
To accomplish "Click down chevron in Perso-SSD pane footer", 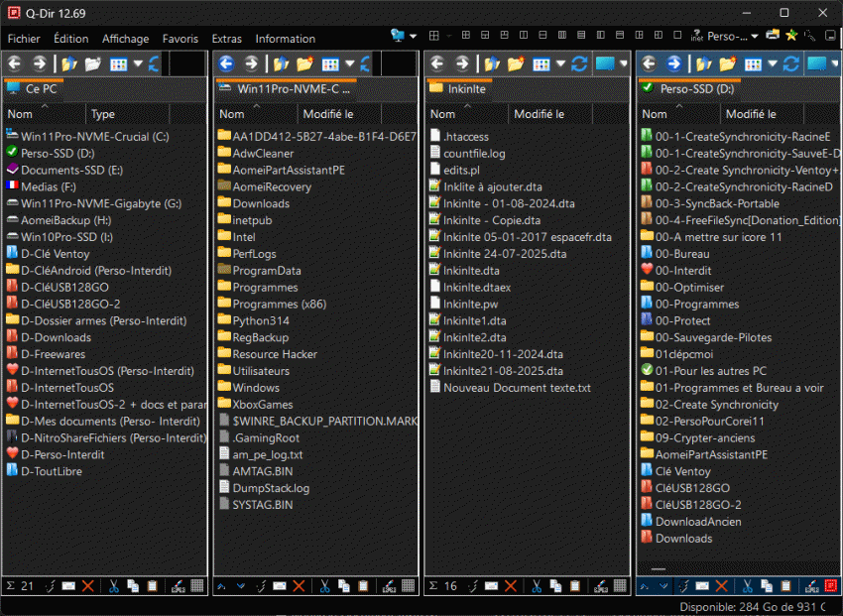I will click(x=663, y=586).
